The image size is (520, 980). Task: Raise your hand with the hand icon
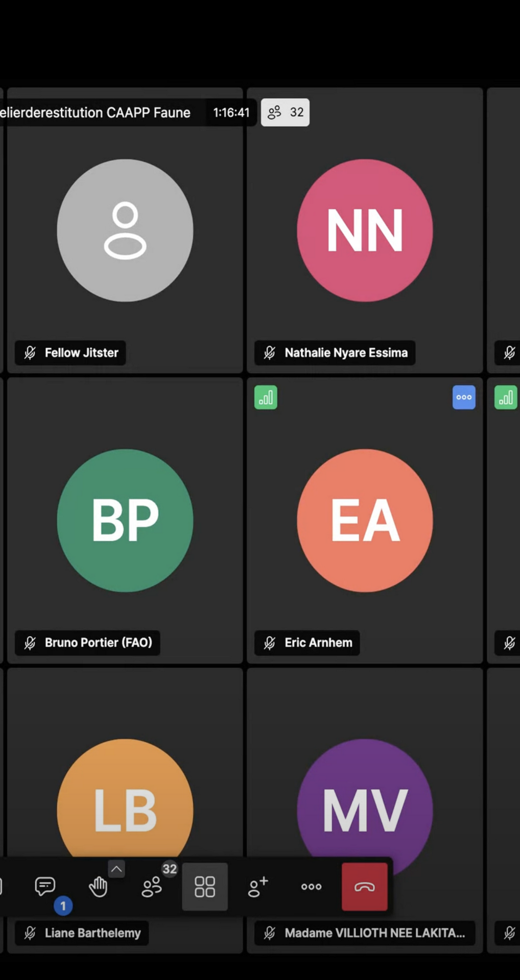[98, 887]
